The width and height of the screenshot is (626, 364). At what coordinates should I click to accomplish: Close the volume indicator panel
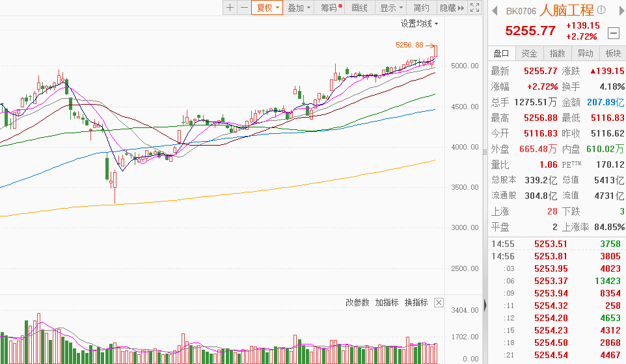[439, 303]
